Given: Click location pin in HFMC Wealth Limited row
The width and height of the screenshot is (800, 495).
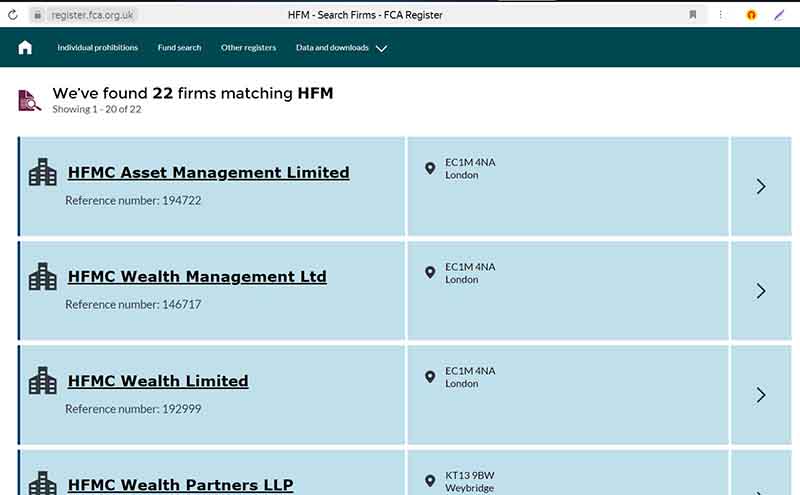Looking at the screenshot, I should pyautogui.click(x=430, y=377).
